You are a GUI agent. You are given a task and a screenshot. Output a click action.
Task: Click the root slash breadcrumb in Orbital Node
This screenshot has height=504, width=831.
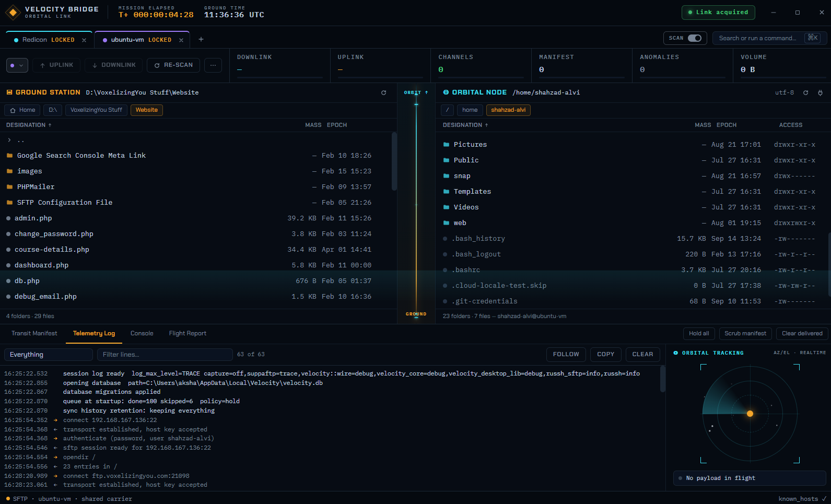tap(447, 110)
